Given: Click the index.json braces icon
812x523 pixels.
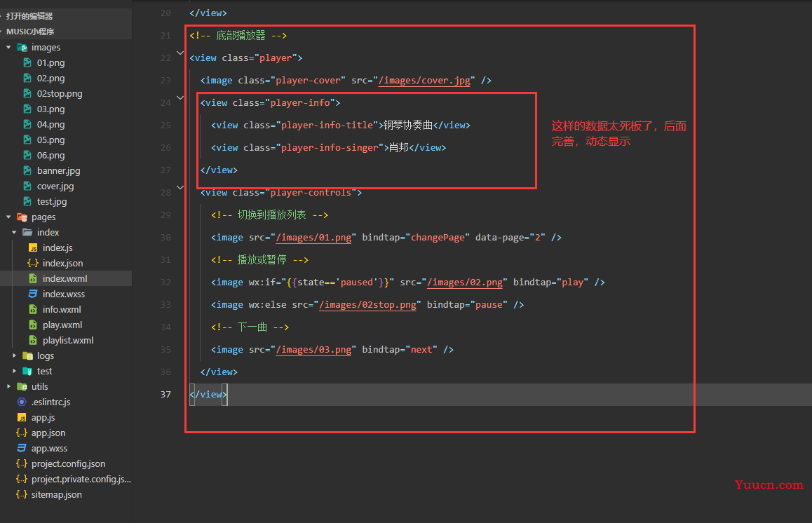Looking at the screenshot, I should coord(33,263).
